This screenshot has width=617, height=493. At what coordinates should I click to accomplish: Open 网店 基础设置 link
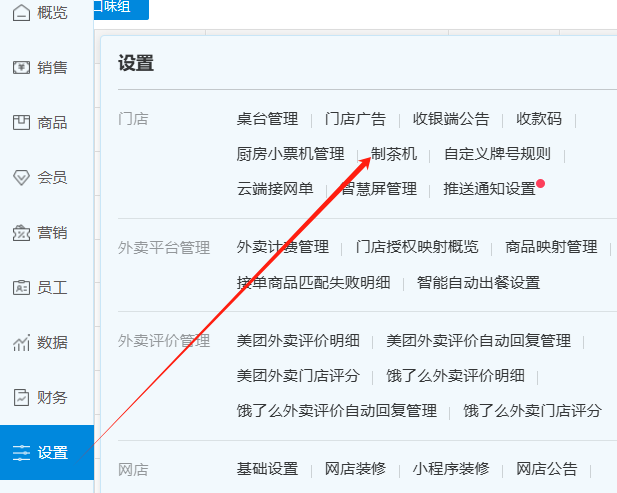point(267,469)
